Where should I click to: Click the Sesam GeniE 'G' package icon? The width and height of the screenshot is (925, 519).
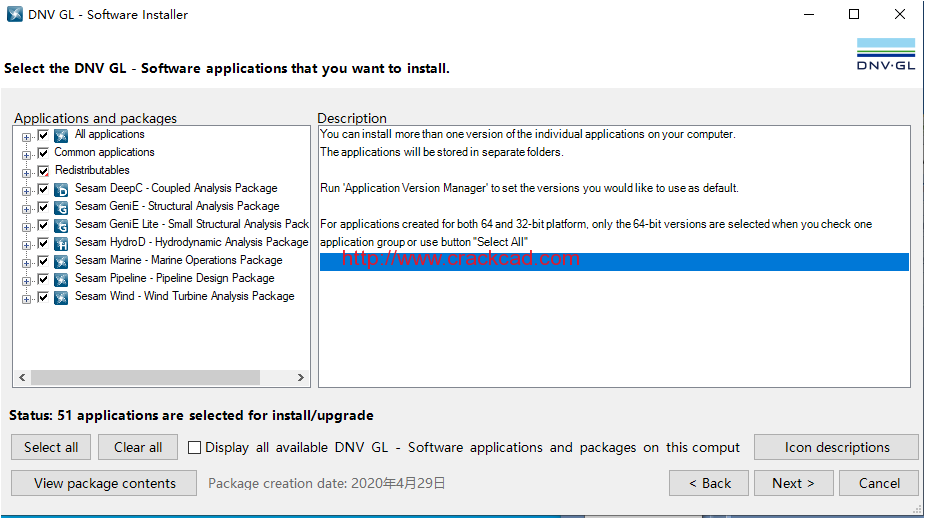(61, 208)
